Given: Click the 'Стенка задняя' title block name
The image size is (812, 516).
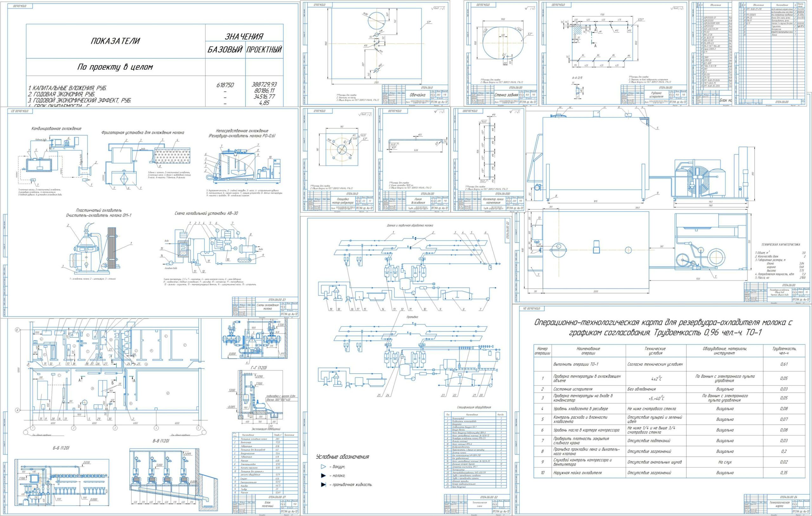Looking at the screenshot, I should (507, 95).
